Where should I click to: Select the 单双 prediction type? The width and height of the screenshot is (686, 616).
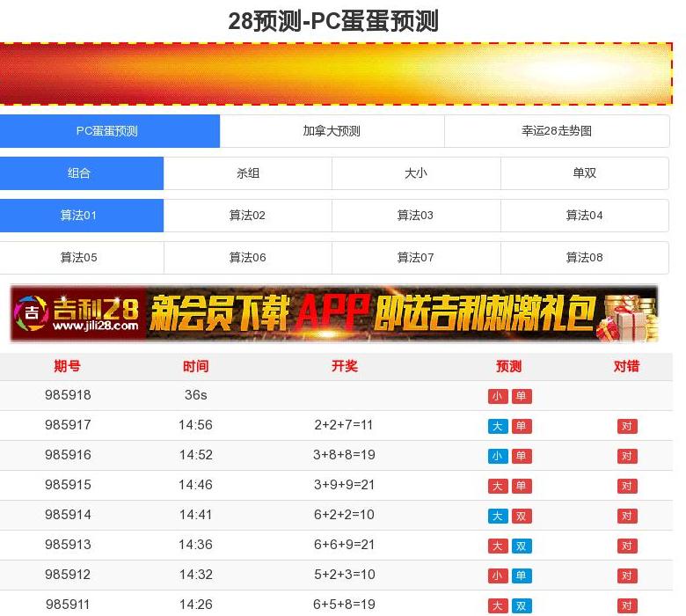tap(585, 173)
